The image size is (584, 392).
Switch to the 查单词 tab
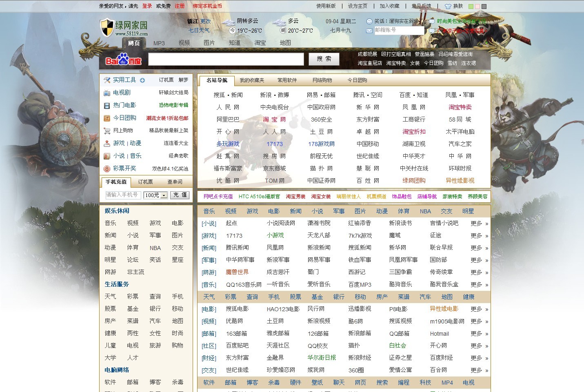[175, 182]
